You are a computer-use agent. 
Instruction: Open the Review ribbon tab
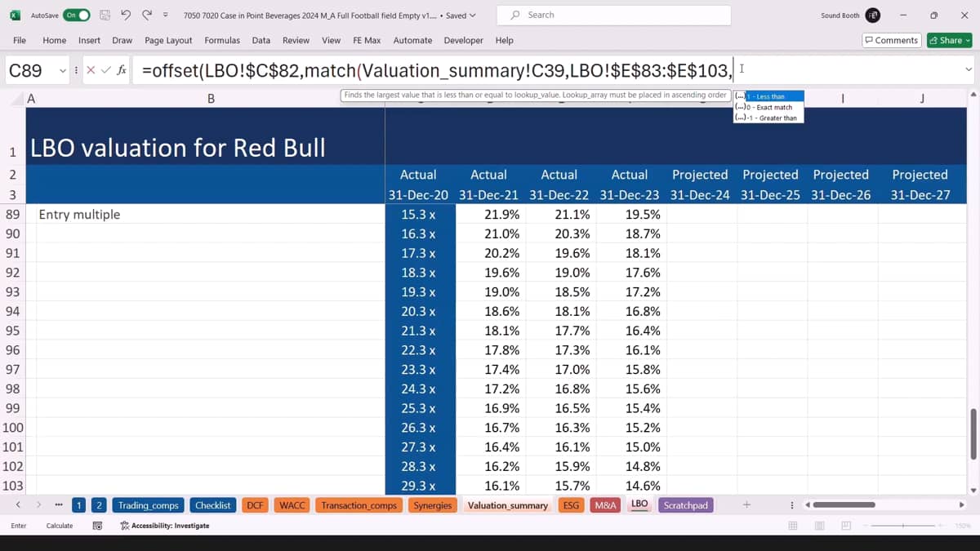coord(296,40)
